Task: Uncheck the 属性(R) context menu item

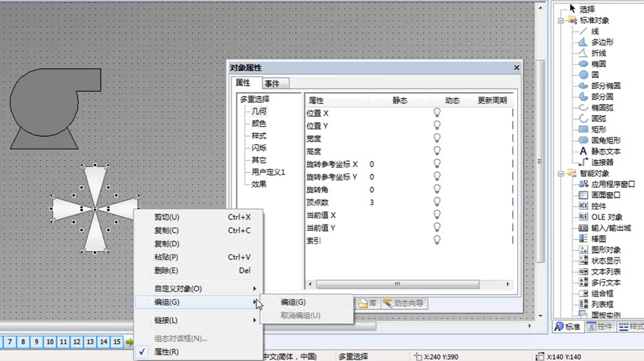Action: [167, 352]
